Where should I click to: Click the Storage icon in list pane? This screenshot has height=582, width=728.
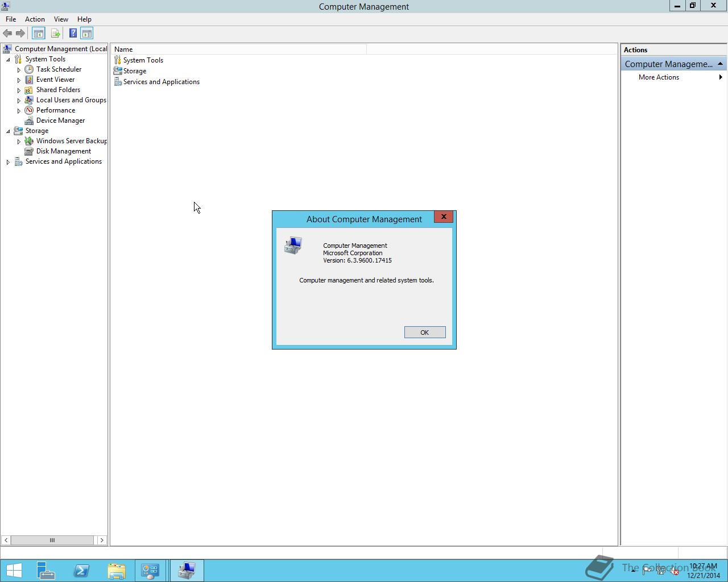pyautogui.click(x=118, y=71)
